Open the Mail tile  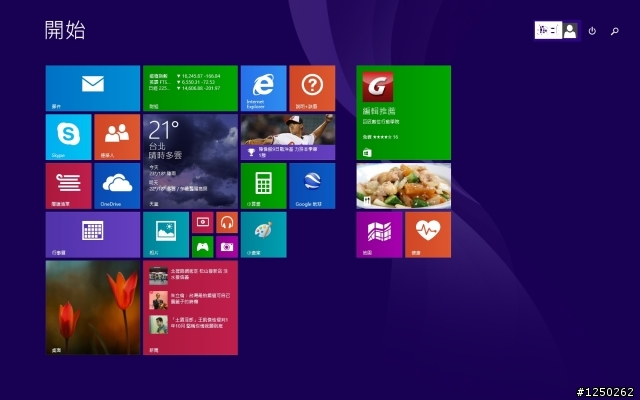(93, 88)
